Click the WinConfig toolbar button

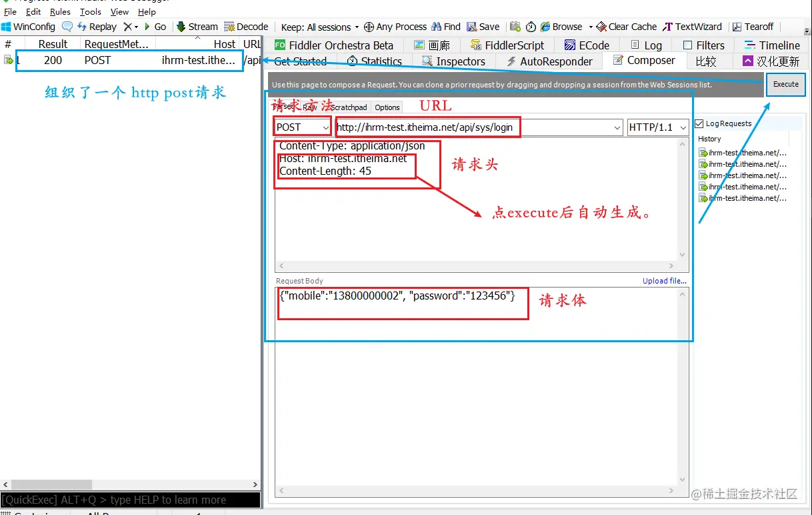pyautogui.click(x=28, y=27)
